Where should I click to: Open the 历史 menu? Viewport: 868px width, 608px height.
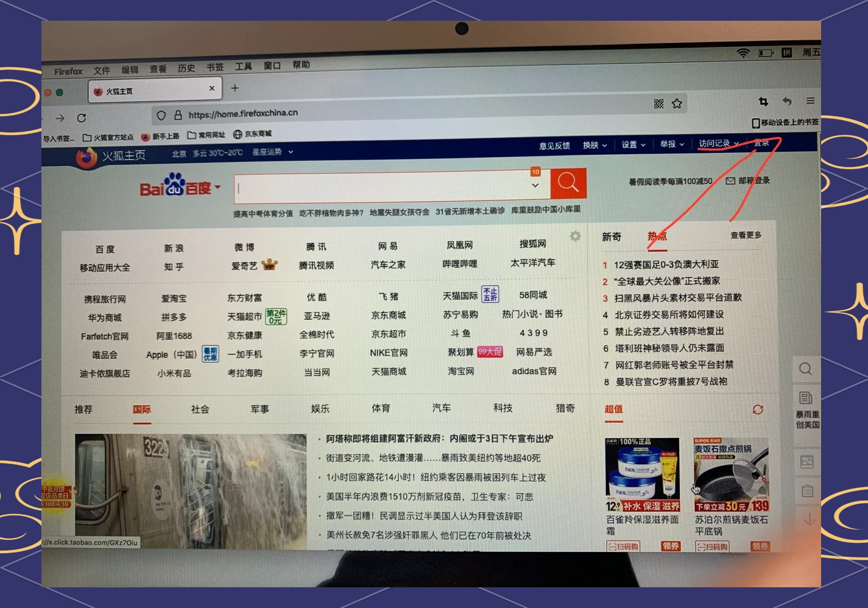(x=186, y=68)
